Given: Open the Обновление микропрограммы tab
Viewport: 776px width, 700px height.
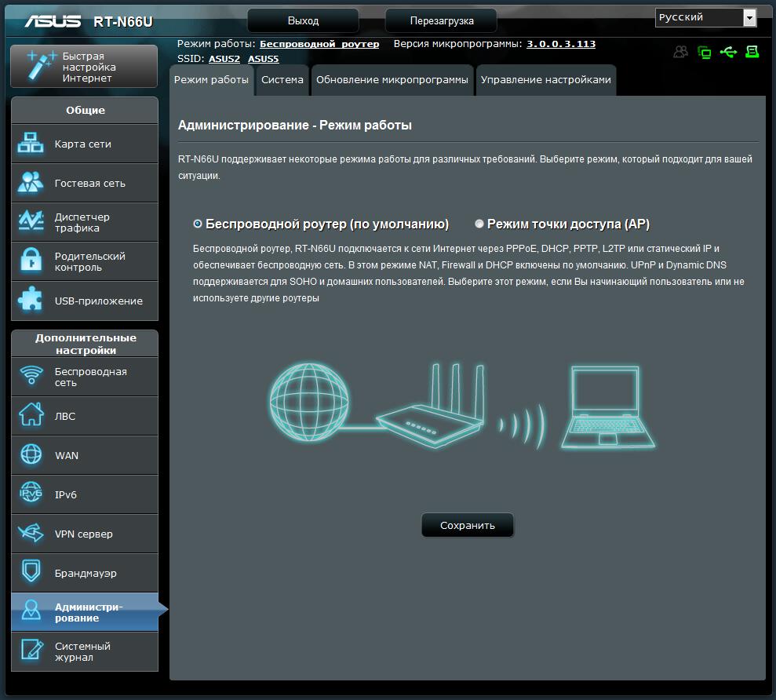Looking at the screenshot, I should pyautogui.click(x=392, y=80).
